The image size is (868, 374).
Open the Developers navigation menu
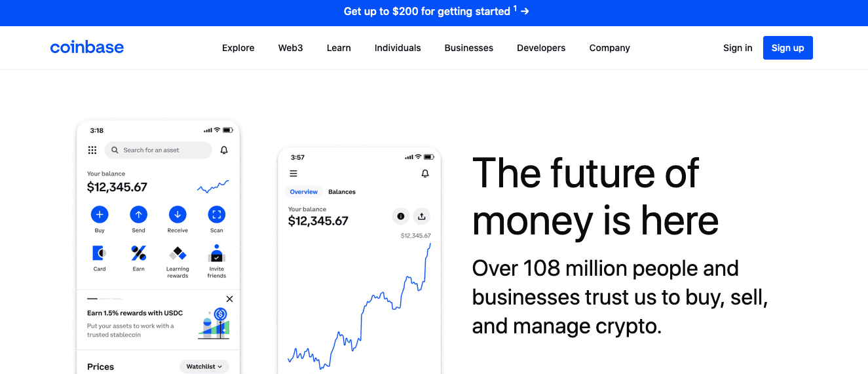pos(541,48)
